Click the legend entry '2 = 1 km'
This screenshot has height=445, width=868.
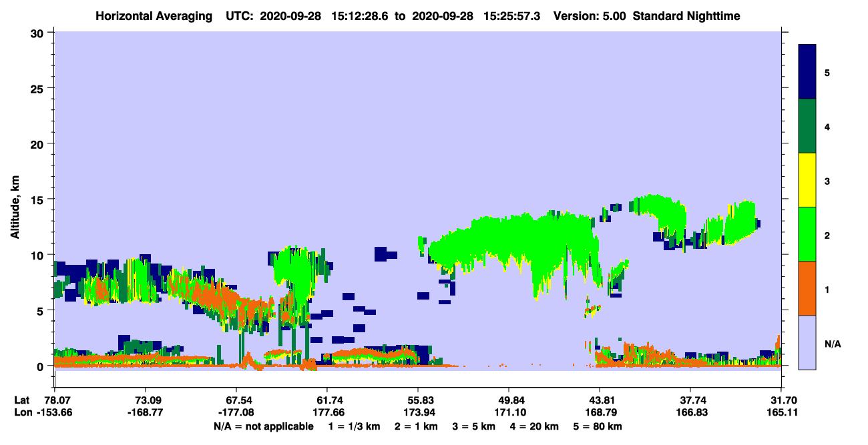pos(415,426)
